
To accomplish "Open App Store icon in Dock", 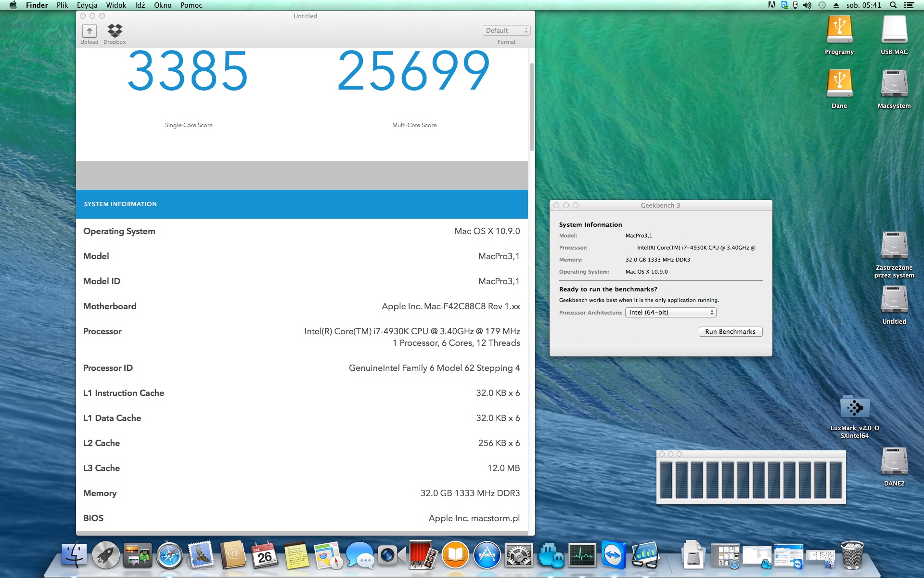I will coord(487,554).
